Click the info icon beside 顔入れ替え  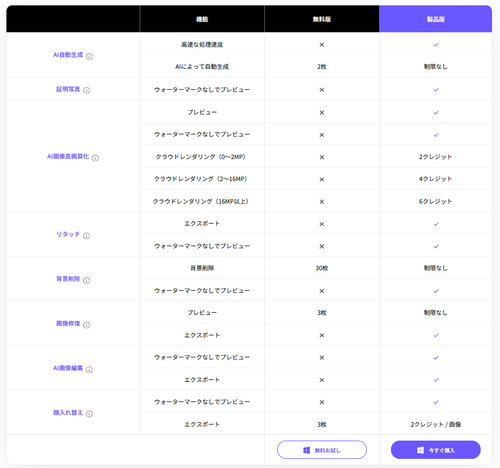point(89,414)
